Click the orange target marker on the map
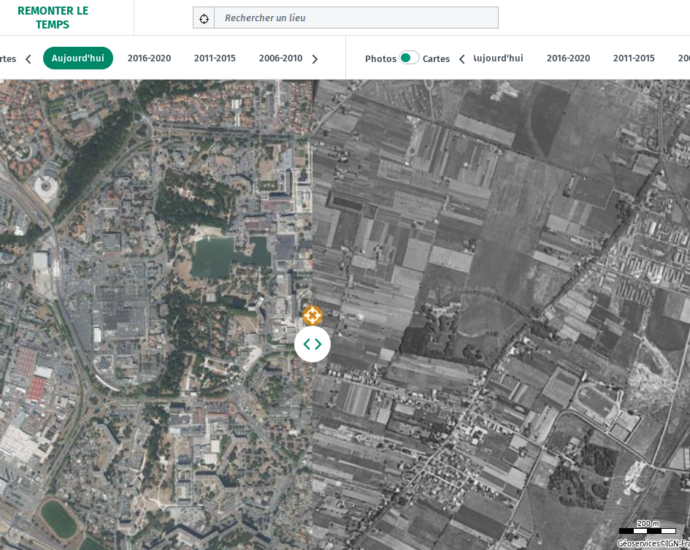The image size is (690, 550). [x=312, y=316]
